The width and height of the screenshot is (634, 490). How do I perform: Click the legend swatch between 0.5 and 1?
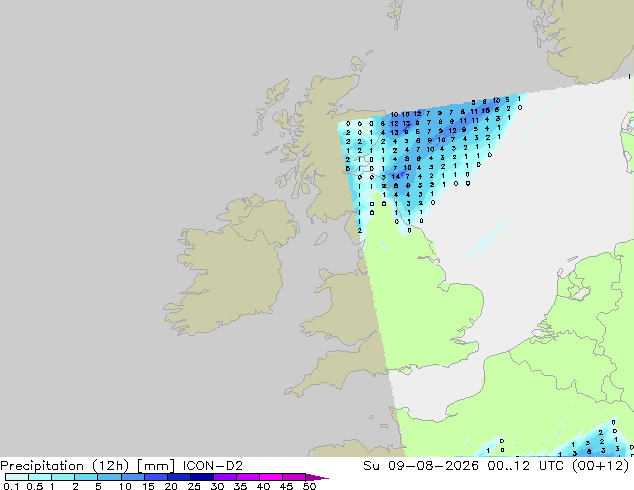40,477
